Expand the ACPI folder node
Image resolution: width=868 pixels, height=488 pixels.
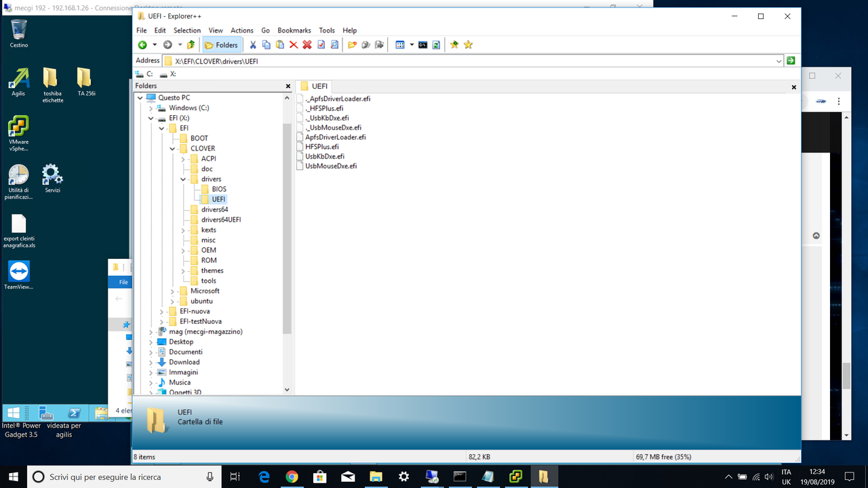(x=183, y=159)
